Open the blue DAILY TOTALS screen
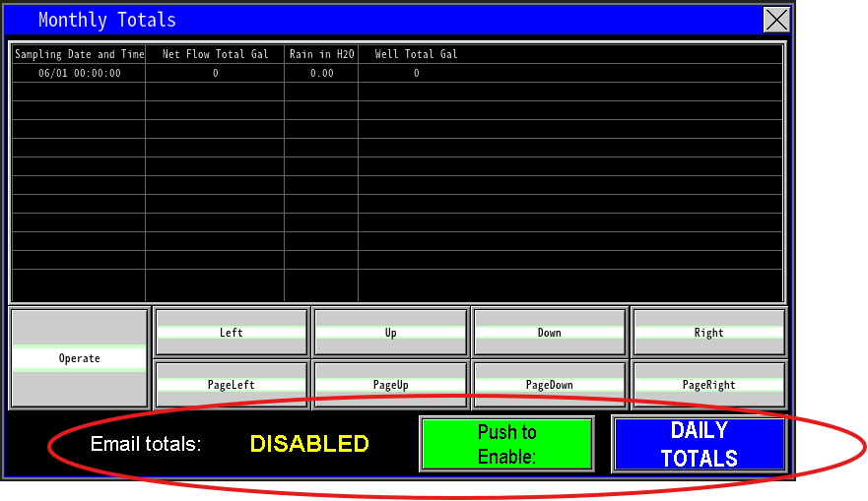 point(699,444)
